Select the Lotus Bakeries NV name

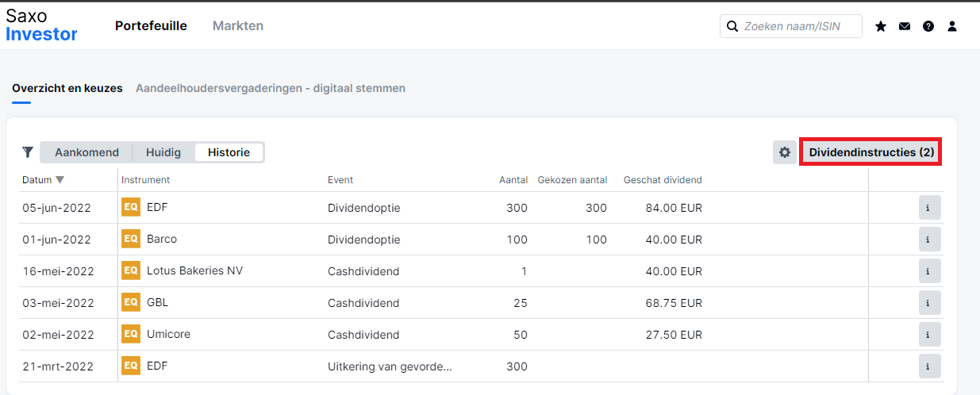click(x=194, y=270)
